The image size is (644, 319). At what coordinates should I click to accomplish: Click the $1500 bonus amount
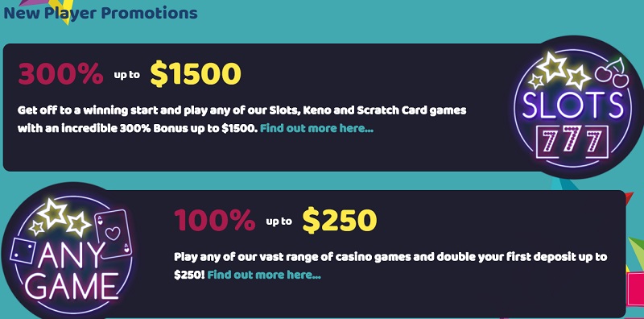coord(196,74)
